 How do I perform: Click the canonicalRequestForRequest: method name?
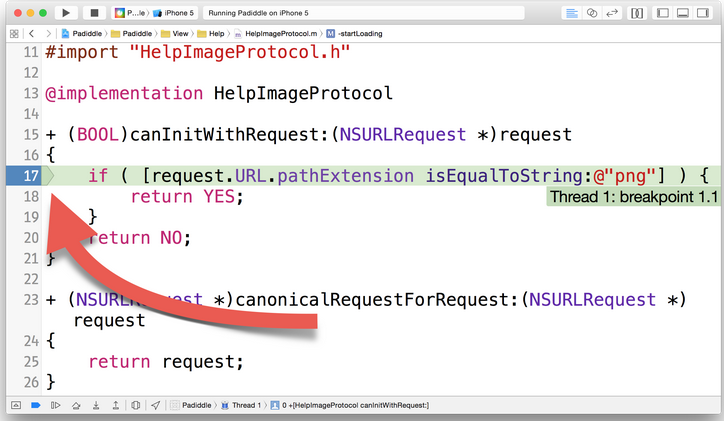click(378, 300)
